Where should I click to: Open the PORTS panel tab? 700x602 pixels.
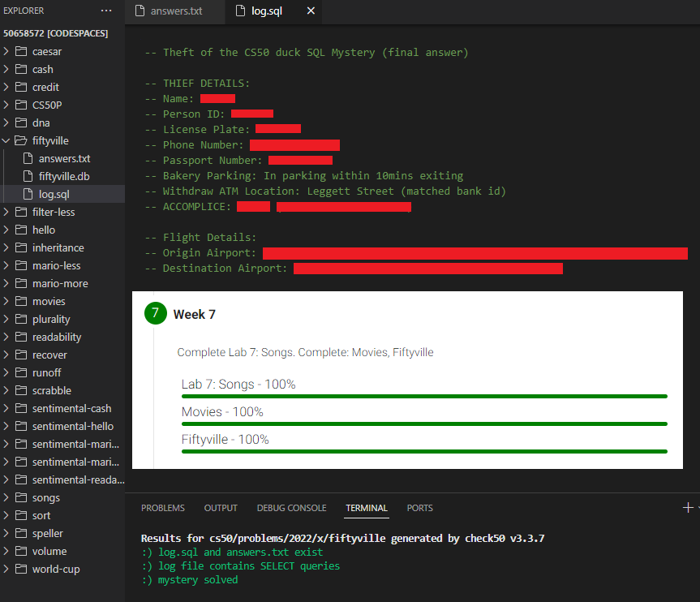tap(419, 508)
